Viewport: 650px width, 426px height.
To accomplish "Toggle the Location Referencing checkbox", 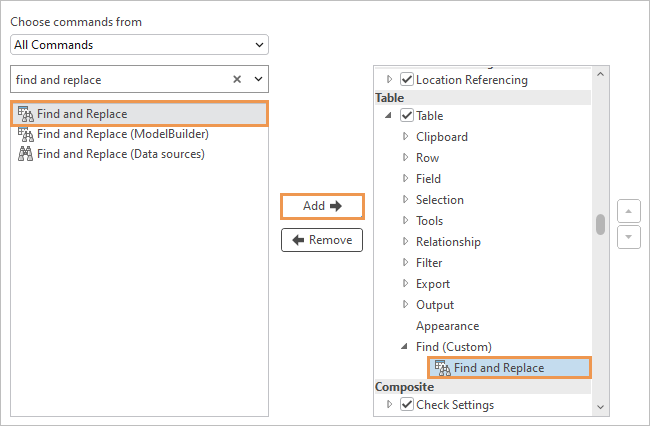I will pos(407,79).
